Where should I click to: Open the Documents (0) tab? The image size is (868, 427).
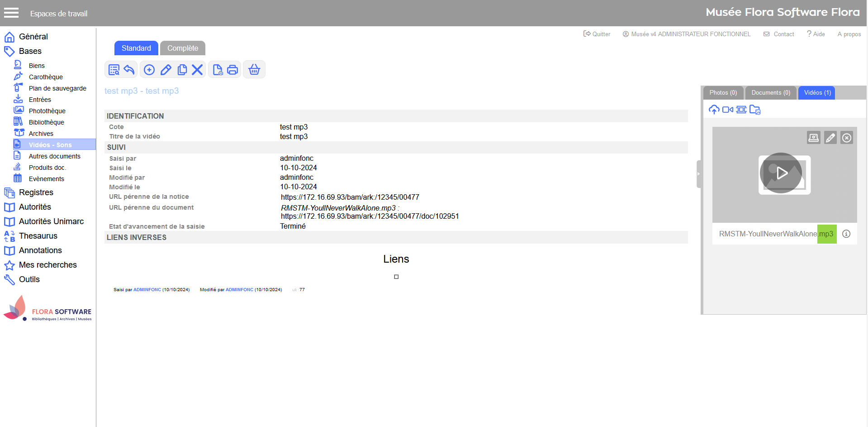(771, 93)
